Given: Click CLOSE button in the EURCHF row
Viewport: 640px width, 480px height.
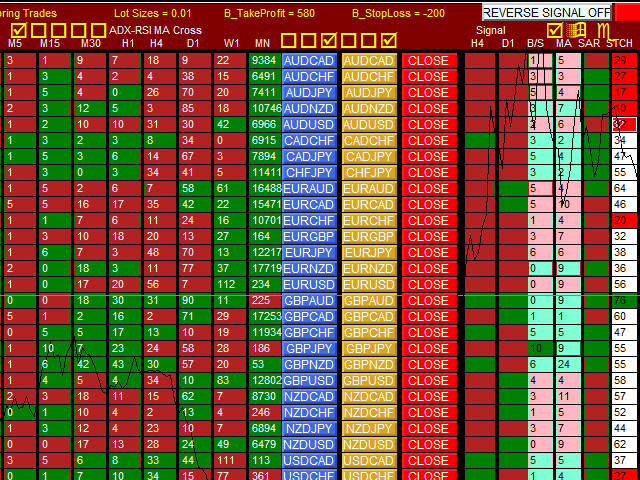Looking at the screenshot, I should click(x=429, y=220).
